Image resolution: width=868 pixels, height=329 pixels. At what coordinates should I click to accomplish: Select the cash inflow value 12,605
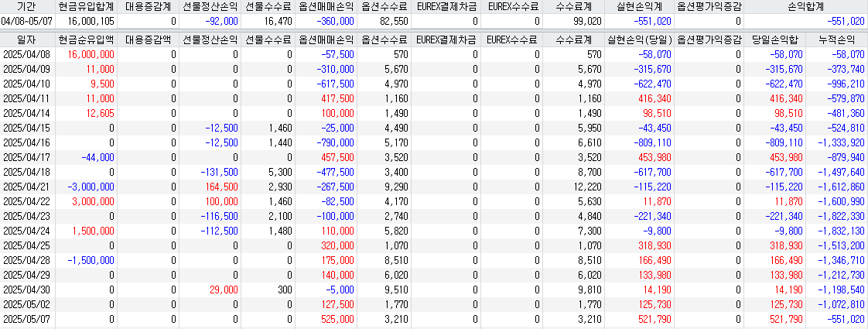pyautogui.click(x=101, y=113)
